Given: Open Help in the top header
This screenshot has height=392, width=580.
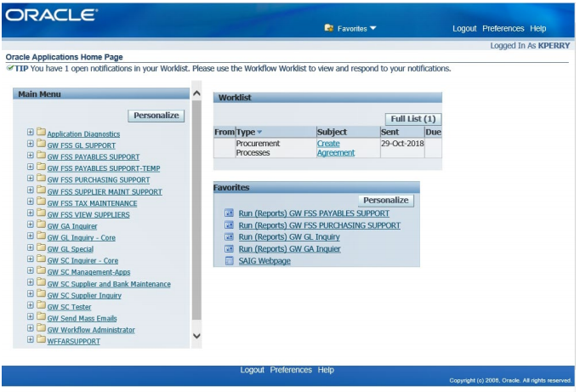Looking at the screenshot, I should coord(537,28).
